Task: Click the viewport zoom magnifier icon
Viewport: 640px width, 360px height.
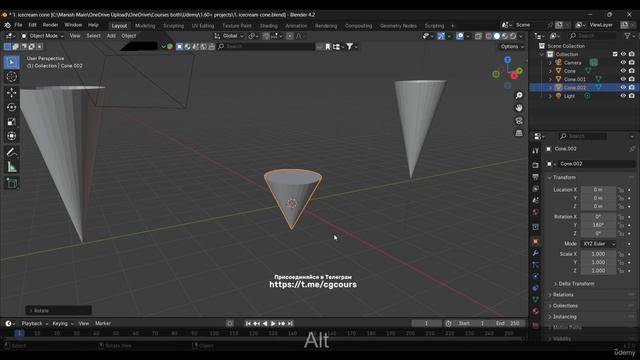Action: [519, 95]
